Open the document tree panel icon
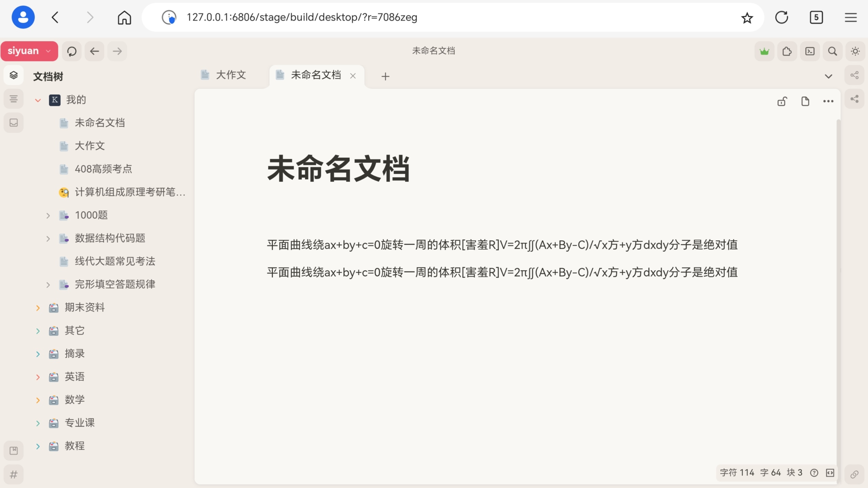The image size is (868, 488). tap(13, 75)
